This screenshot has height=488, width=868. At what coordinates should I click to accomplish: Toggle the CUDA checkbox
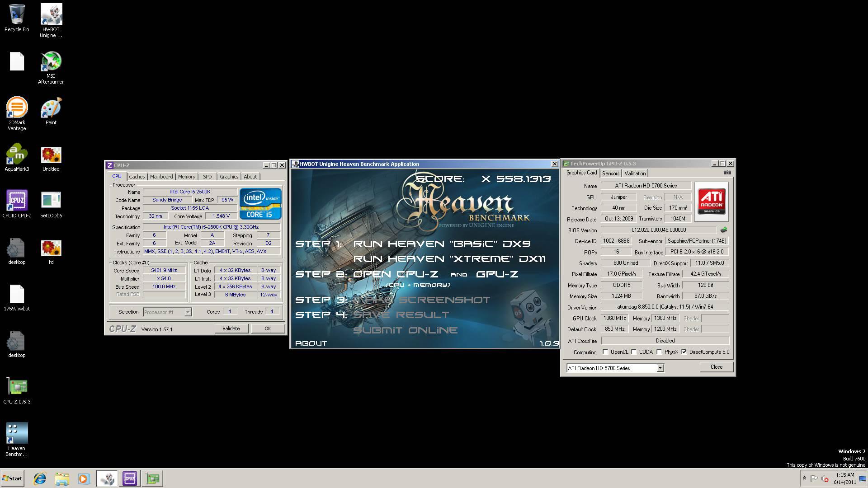point(634,352)
